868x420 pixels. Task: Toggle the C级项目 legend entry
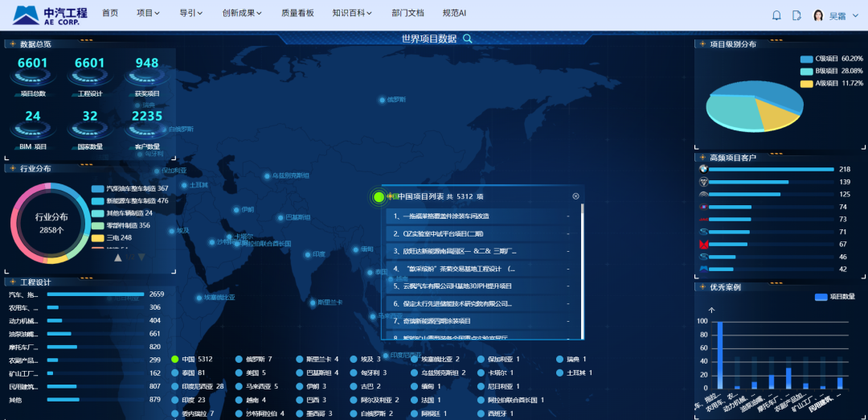click(x=806, y=59)
